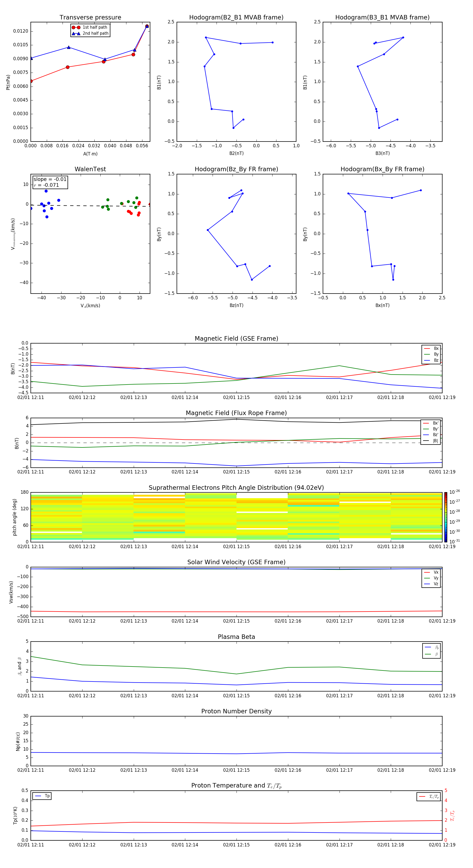
Task: Click the 'Hodogram(B2_B1 MVAB frame)' title
Action: (236, 18)
